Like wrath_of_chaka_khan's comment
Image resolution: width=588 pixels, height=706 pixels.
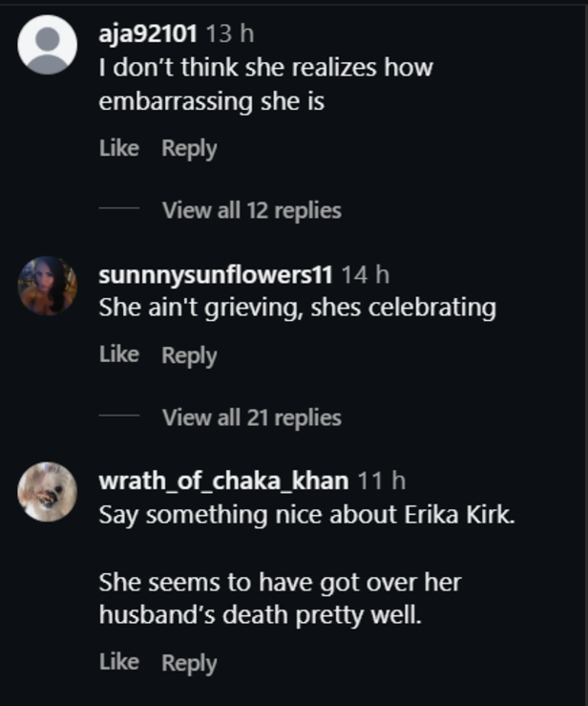coord(119,662)
